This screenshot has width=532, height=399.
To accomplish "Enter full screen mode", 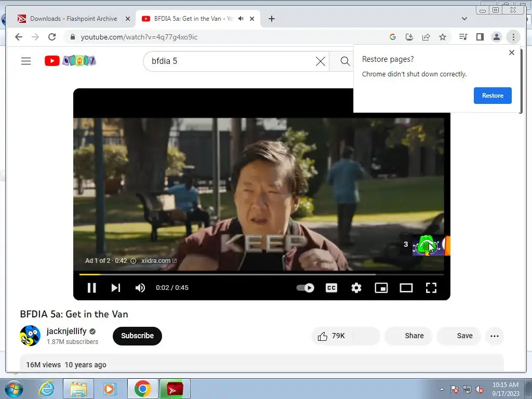I will 431,288.
